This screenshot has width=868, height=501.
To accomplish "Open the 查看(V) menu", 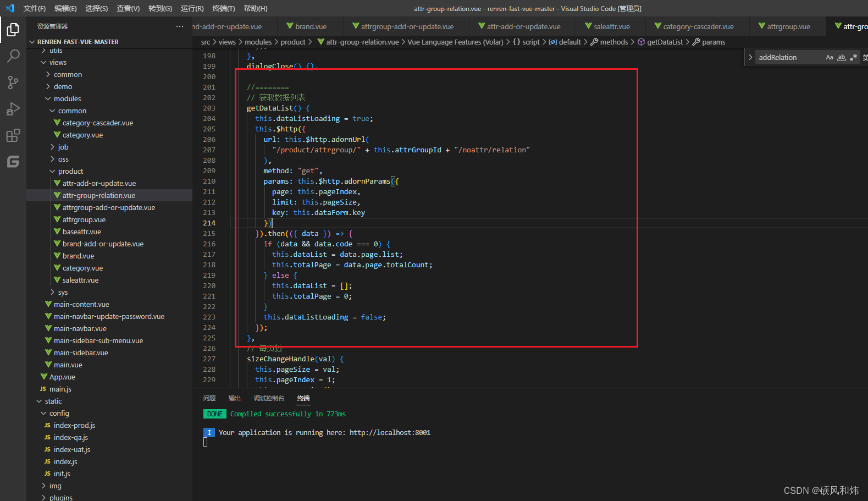I will (x=128, y=8).
